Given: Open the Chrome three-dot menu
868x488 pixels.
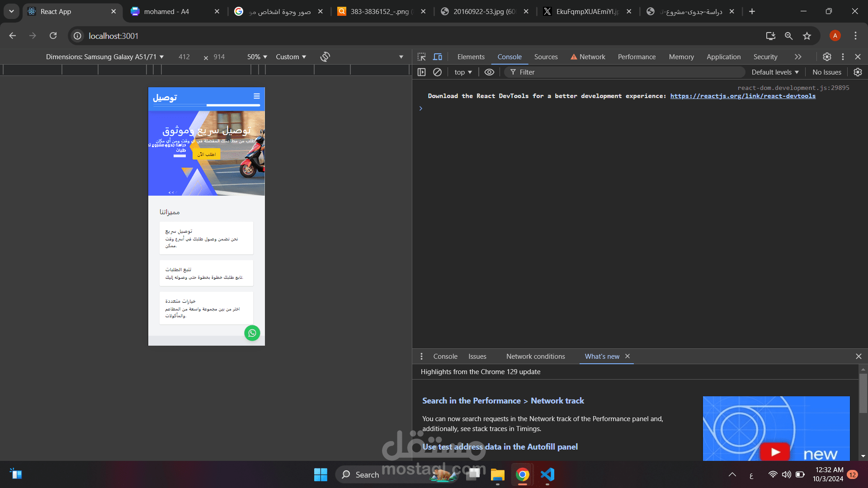Looking at the screenshot, I should click(x=855, y=36).
